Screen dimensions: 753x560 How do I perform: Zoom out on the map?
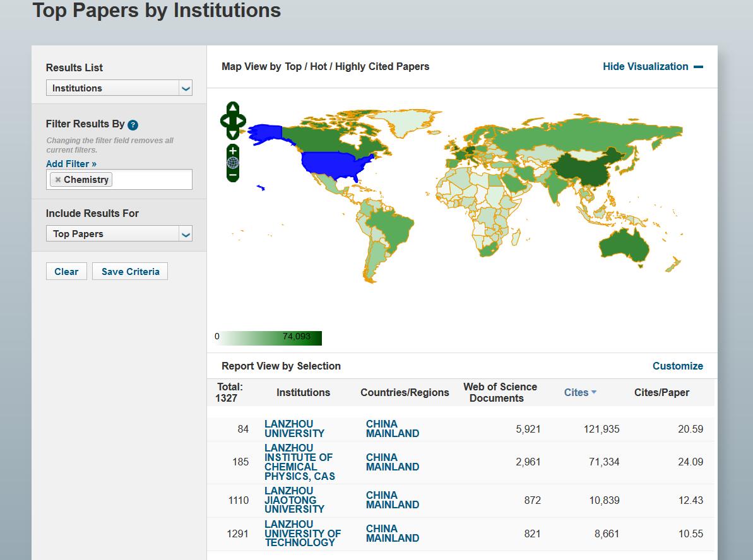coord(233,175)
